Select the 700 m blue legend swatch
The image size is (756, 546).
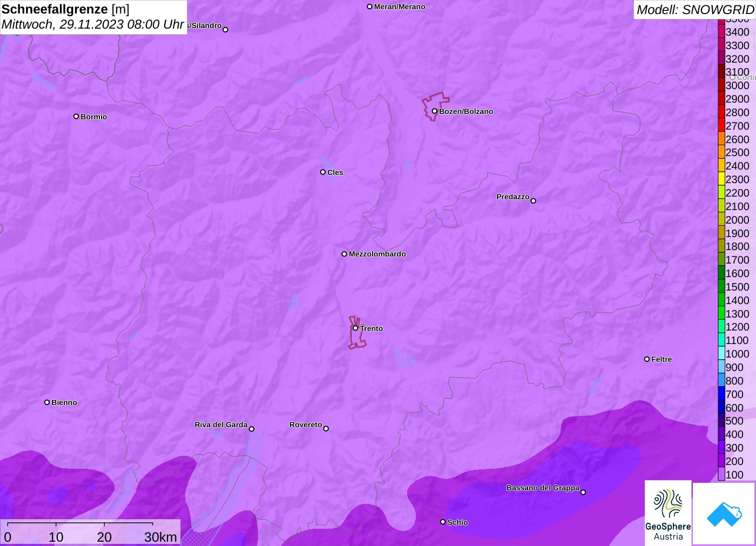tap(721, 394)
